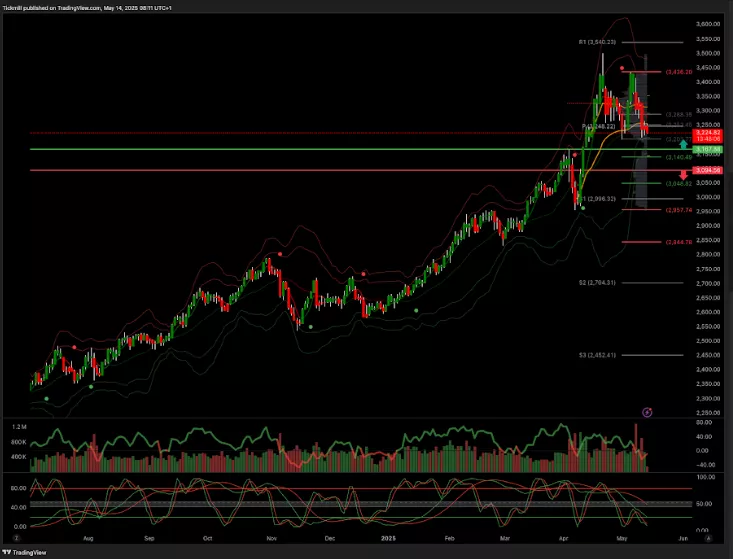Screen dimensions: 733x559
Task: Click the 3,600.00 mark on price scale
Action: click(708, 23)
